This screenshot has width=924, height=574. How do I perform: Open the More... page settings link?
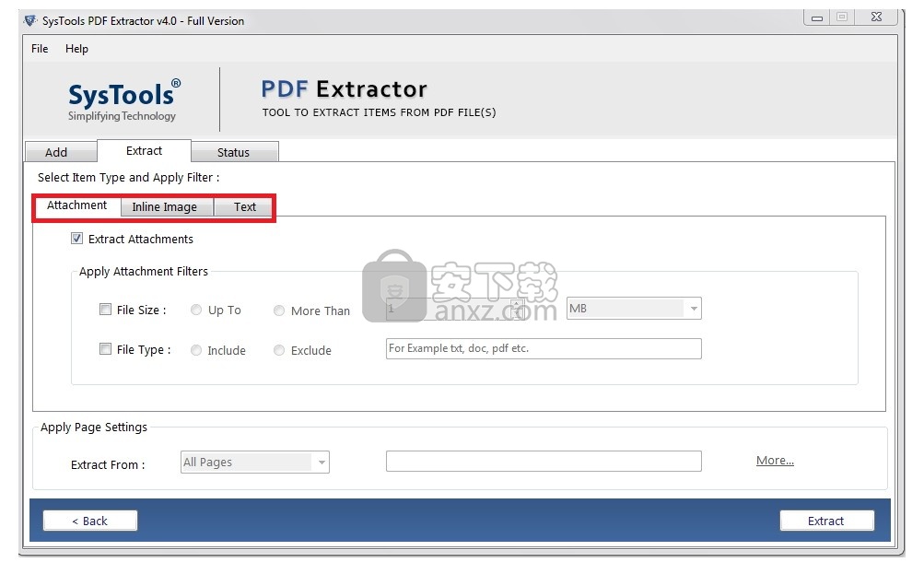click(775, 461)
